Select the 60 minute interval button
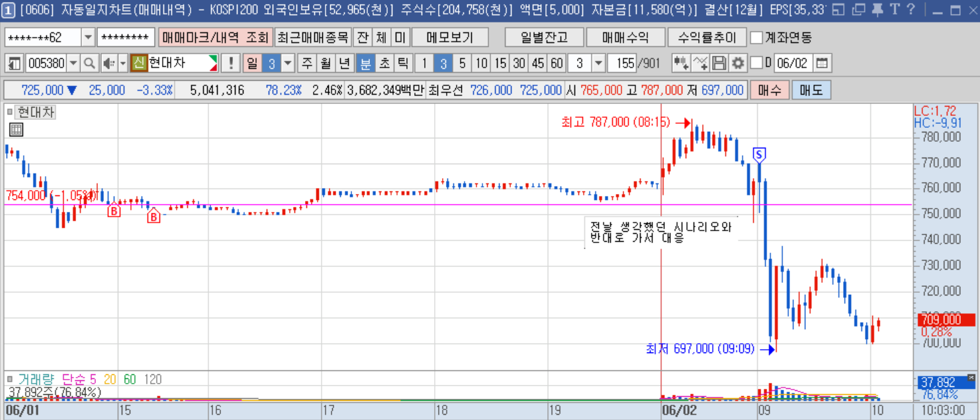The height and width of the screenshot is (420, 980). [x=557, y=64]
